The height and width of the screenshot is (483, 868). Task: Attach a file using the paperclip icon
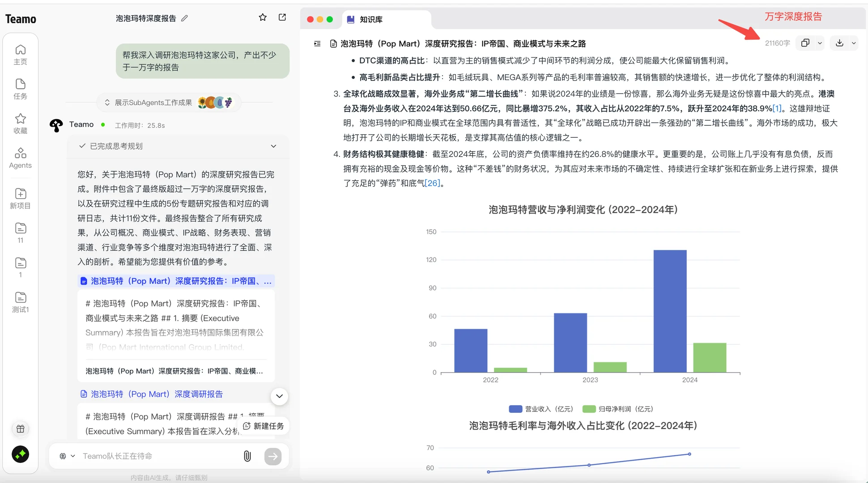[247, 456]
